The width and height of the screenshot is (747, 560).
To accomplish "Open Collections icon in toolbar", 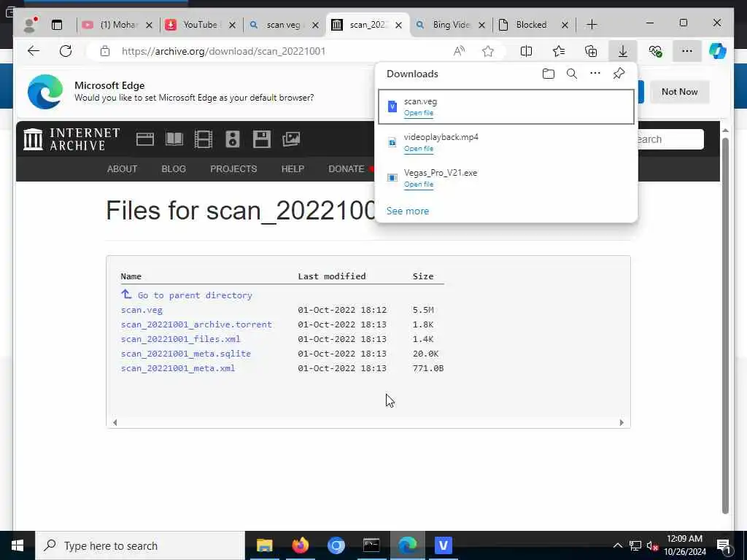I will [591, 51].
